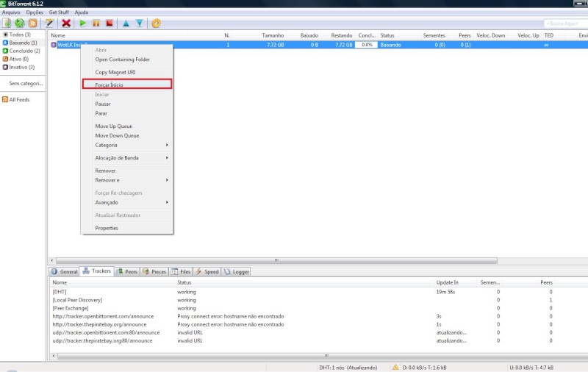Switch to the Peers tab
Screen dimensions: 588x372
pyautogui.click(x=127, y=271)
